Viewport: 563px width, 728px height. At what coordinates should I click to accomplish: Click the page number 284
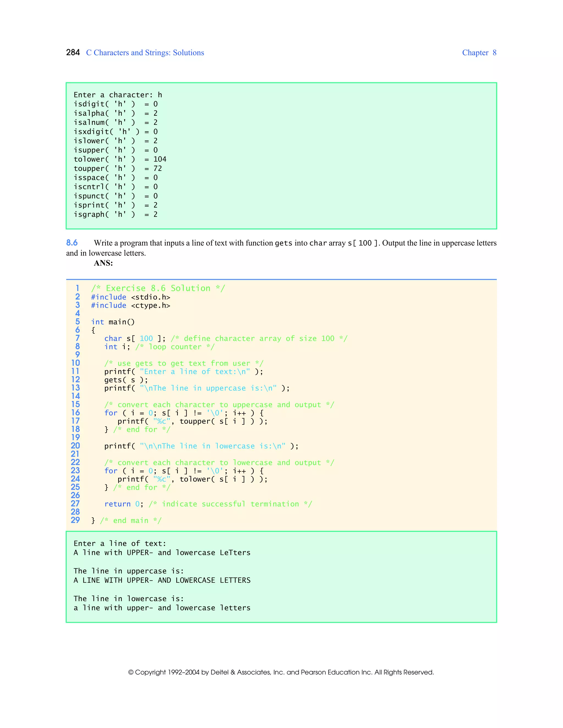73,53
